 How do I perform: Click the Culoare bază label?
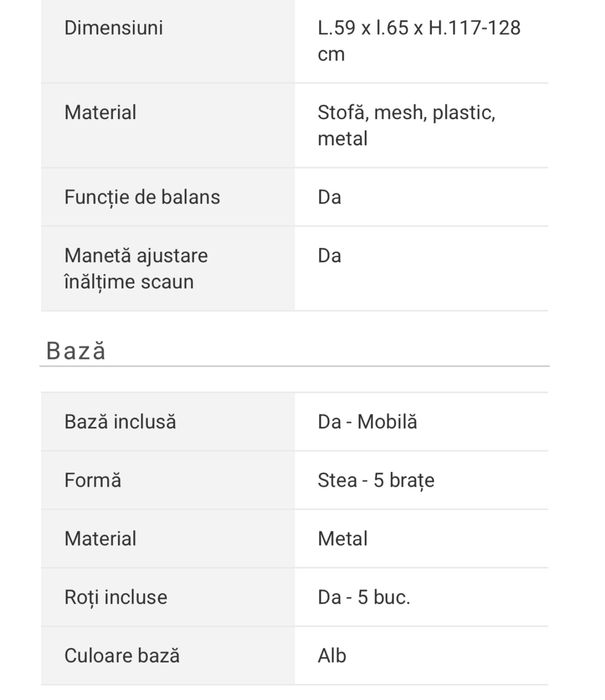tap(122, 656)
